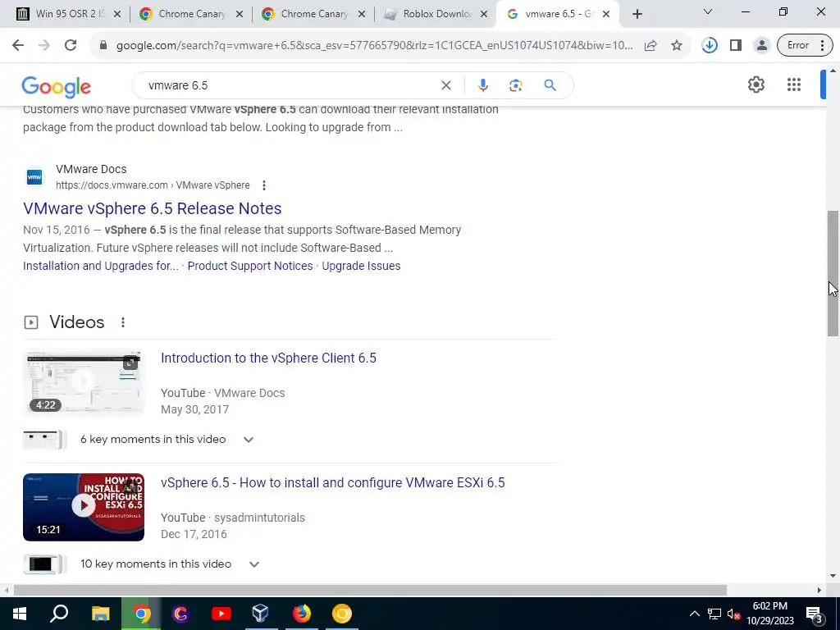Open VMware vSphere 6.5 Release Notes
The height and width of the screenshot is (630, 840).
pos(152,208)
